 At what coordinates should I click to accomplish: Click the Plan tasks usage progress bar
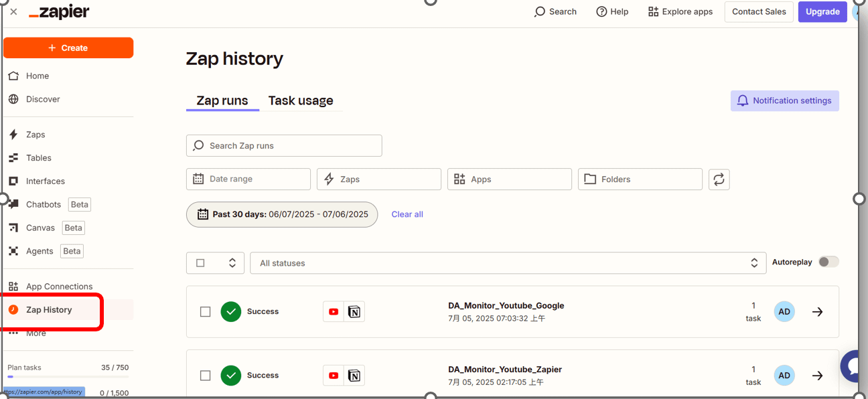click(x=68, y=377)
